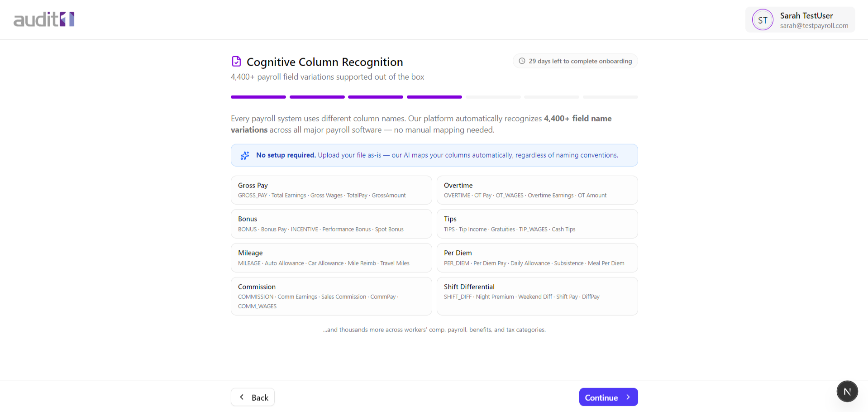Click the back chevron arrow icon
868x412 pixels.
242,397
